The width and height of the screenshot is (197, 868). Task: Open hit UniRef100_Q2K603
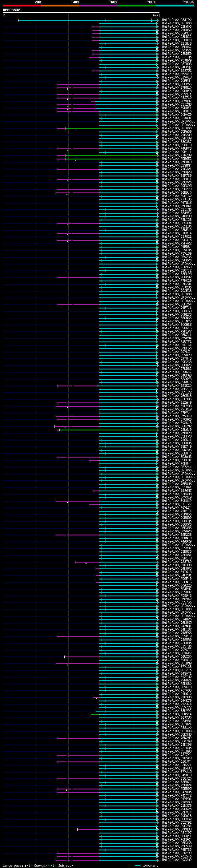pyautogui.click(x=176, y=26)
